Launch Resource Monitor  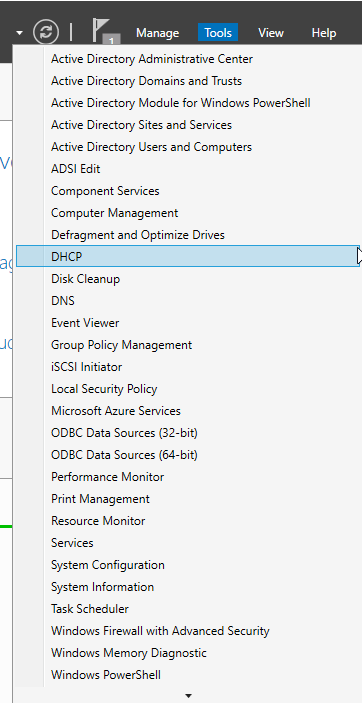pos(188,521)
